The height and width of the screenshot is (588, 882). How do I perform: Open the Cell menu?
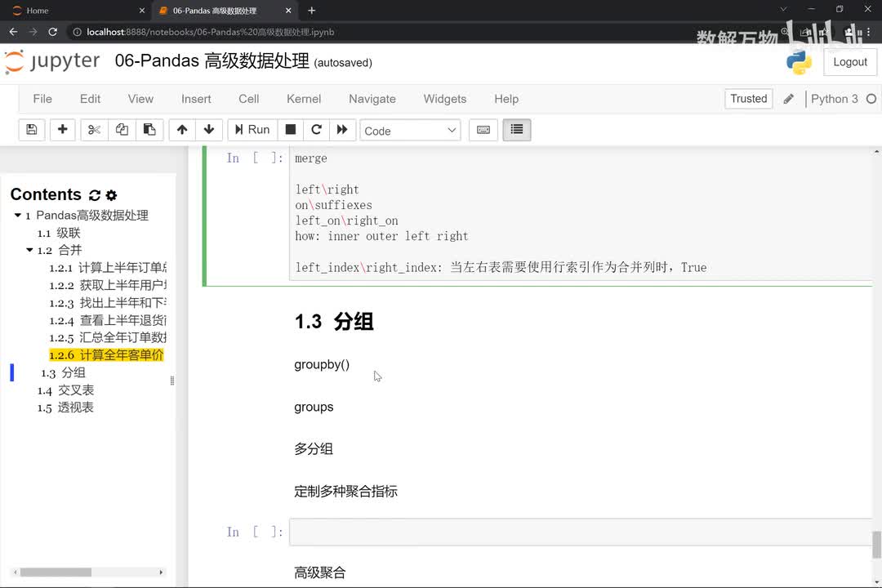click(x=248, y=99)
